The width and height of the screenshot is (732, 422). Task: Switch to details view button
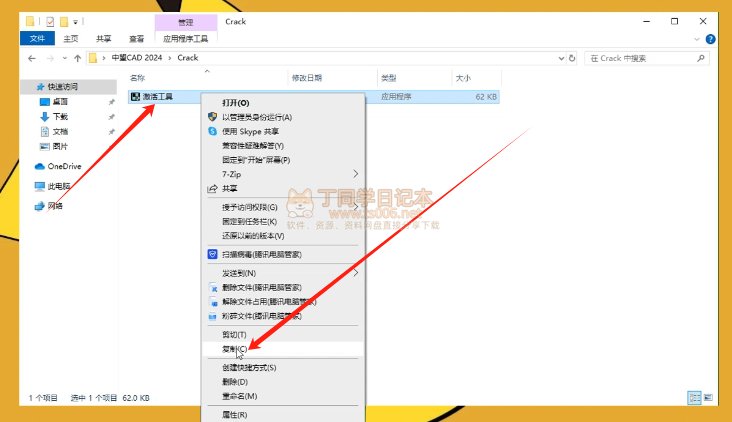[694, 398]
